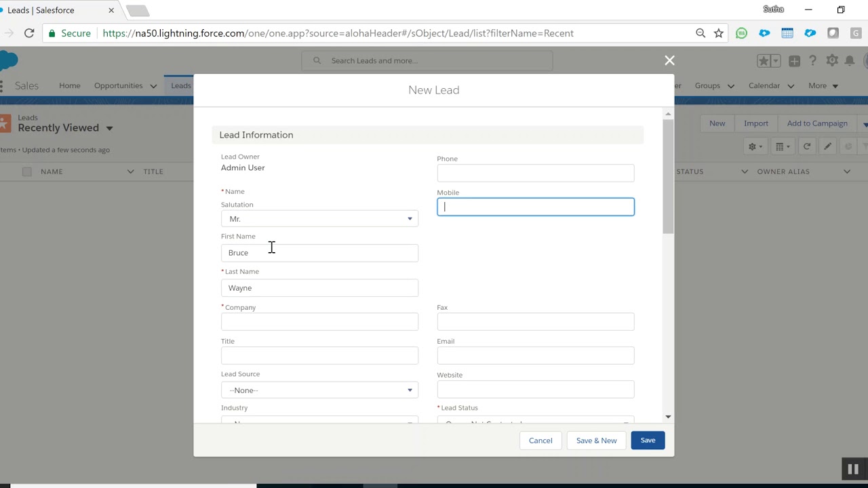868x488 pixels.
Task: Click the green WA extension icon
Action: 742,33
